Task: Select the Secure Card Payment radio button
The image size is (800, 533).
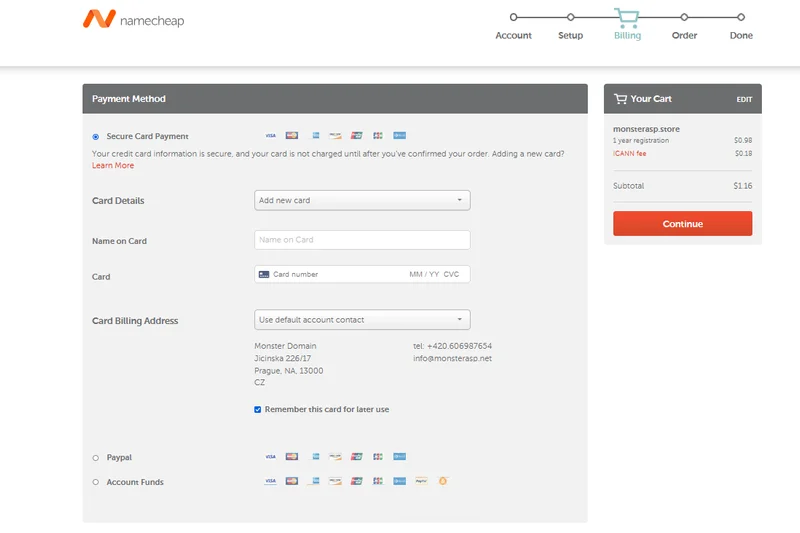Action: tap(96, 136)
